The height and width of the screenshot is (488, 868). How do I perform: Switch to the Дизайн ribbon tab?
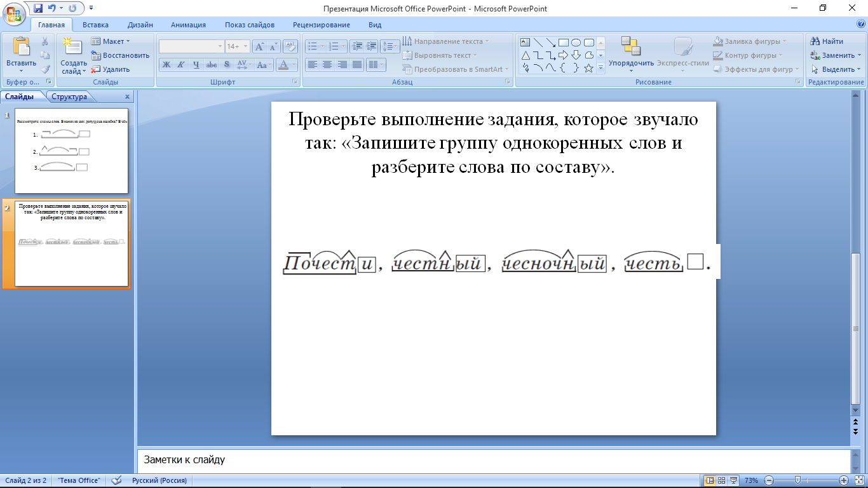[x=140, y=25]
